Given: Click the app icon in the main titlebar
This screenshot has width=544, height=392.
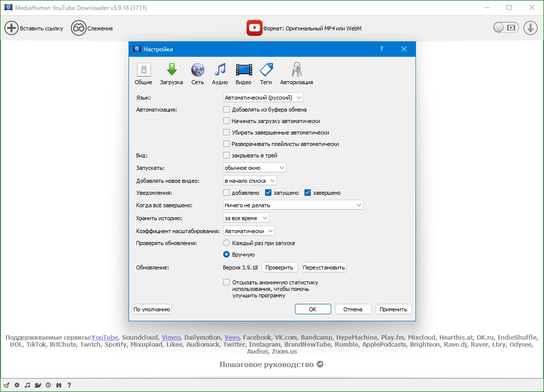Looking at the screenshot, I should coord(8,7).
